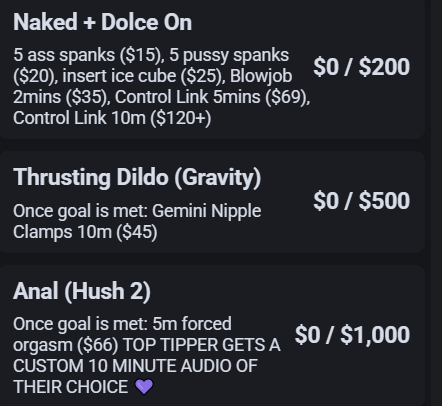Click the 'CUSTOM 10 MINUTE AUDIO OF' line
The image size is (442, 406).
coord(135,366)
